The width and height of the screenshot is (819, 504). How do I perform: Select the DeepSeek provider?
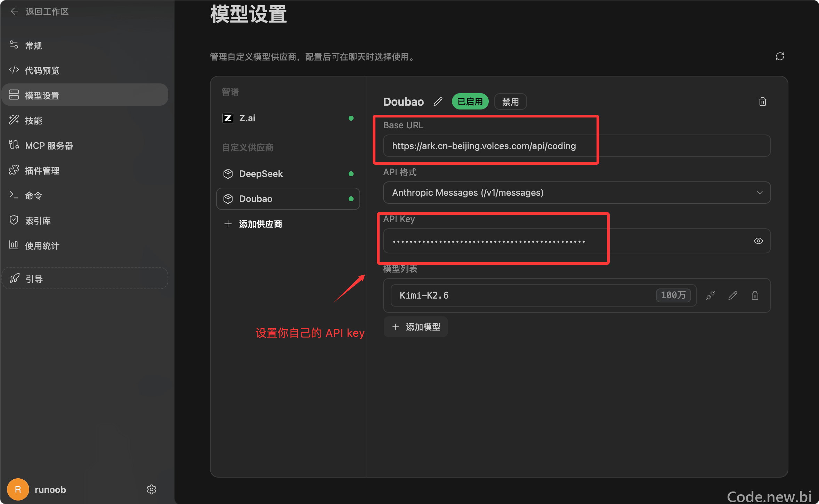coord(288,174)
